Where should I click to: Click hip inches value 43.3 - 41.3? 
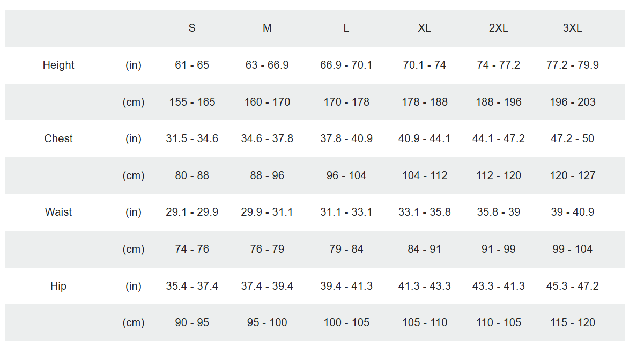coord(498,286)
